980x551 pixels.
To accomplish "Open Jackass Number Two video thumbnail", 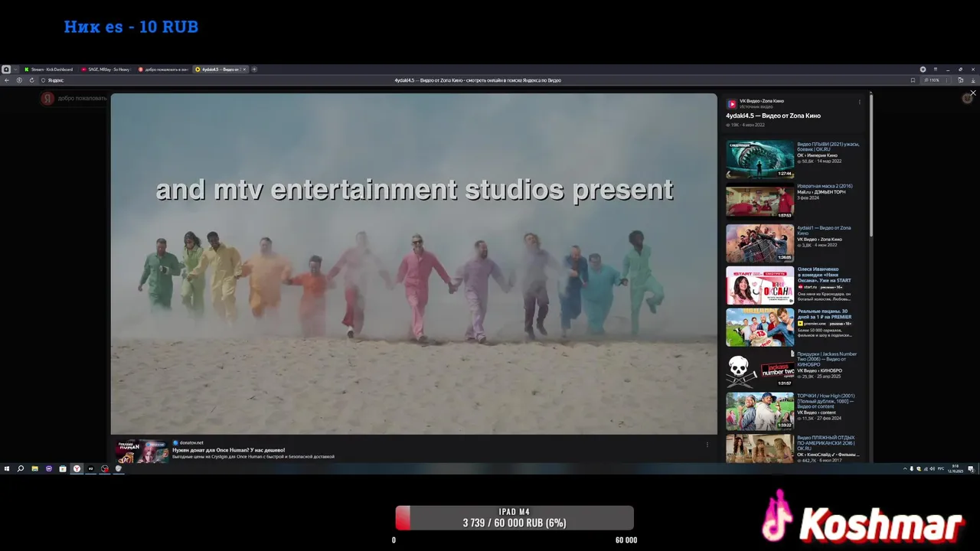I will tap(760, 370).
